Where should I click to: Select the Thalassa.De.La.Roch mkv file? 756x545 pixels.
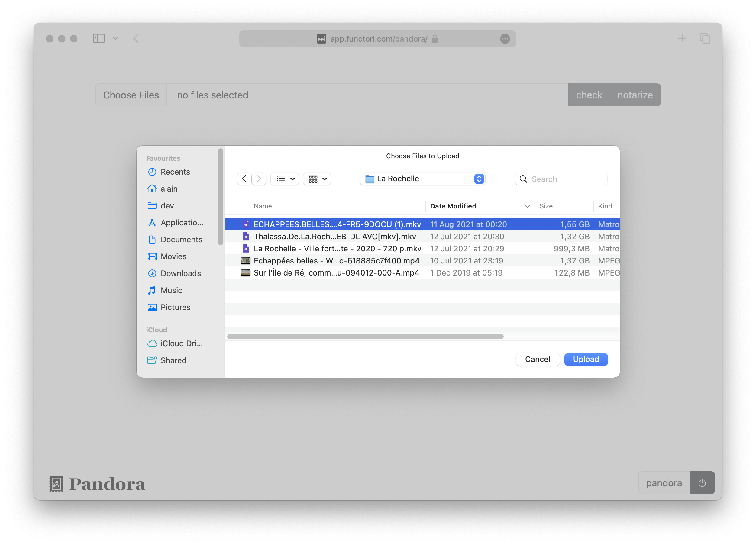coord(335,236)
